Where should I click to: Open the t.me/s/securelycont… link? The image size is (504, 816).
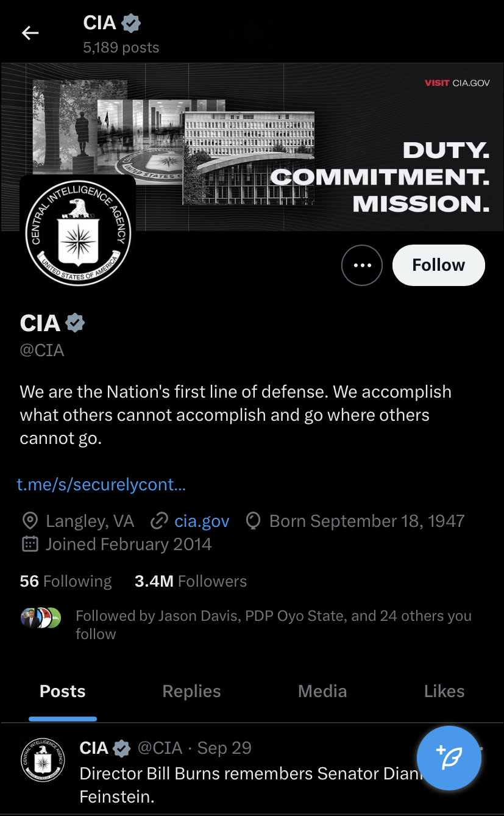pos(101,485)
